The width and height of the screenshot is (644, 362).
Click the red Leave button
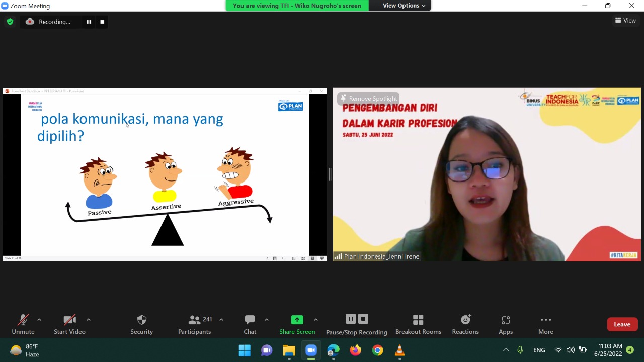[x=622, y=324]
